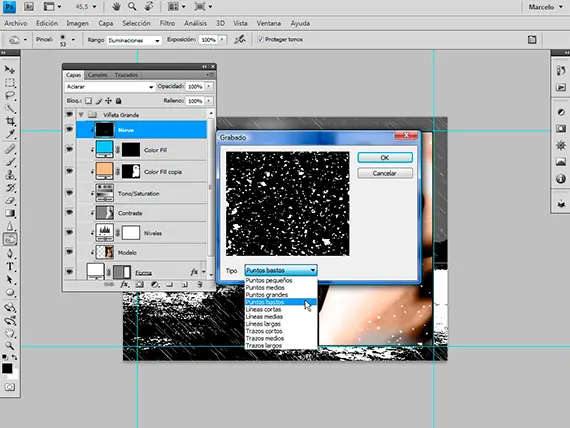Click the Grabado preview image
570x428 pixels.
(288, 204)
